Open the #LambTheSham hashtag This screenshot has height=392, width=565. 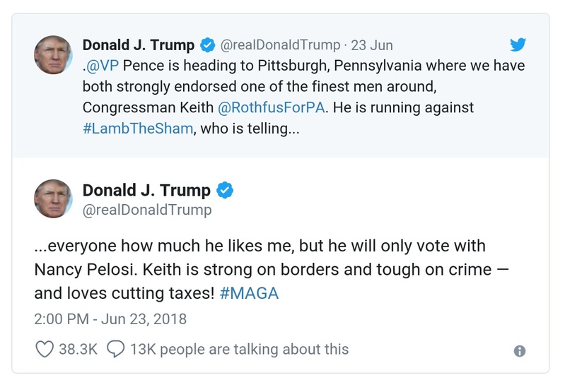137,129
